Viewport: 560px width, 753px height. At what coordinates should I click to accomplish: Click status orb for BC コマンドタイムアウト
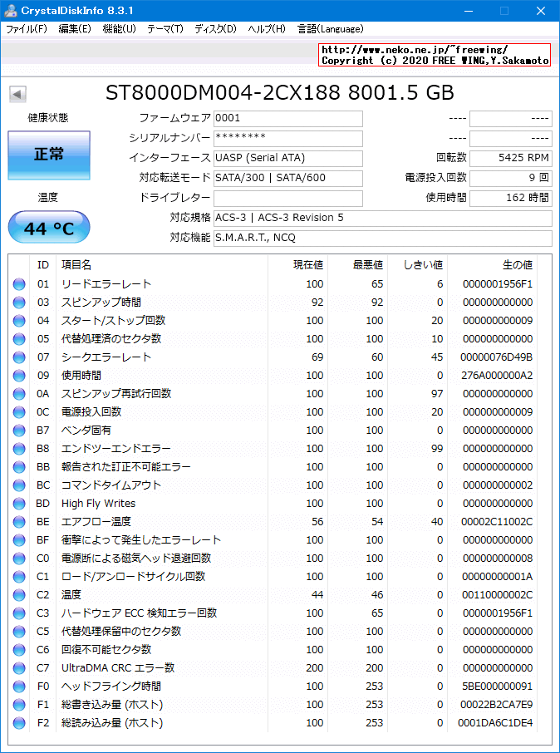(x=19, y=485)
